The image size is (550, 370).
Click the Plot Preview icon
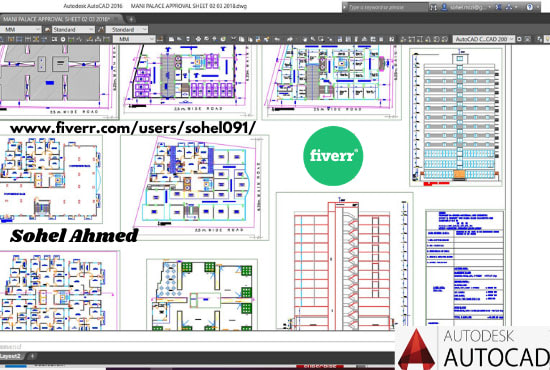207,39
